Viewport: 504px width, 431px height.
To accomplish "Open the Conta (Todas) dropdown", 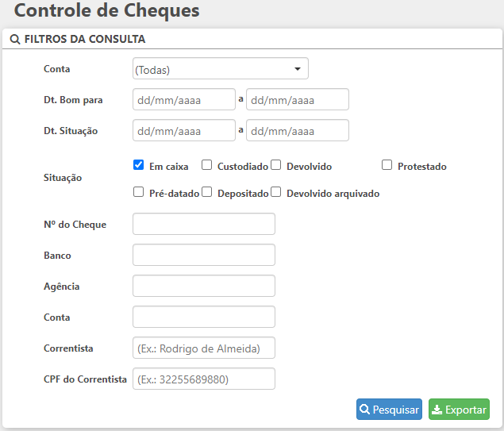I will pos(220,69).
